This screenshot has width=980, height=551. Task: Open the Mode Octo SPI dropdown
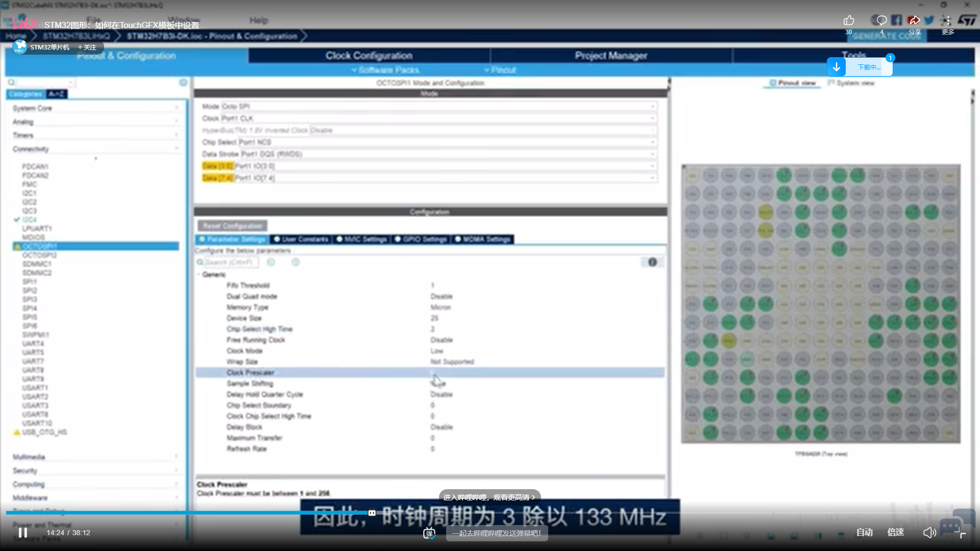[439, 106]
